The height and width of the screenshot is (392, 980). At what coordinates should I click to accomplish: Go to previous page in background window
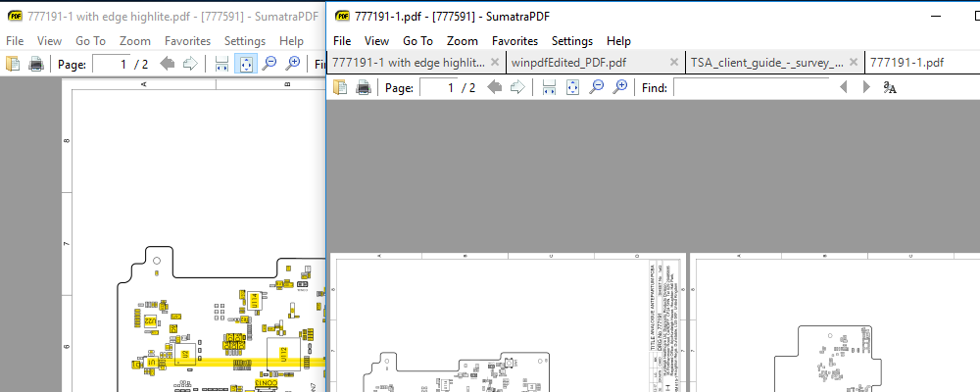coord(167,64)
